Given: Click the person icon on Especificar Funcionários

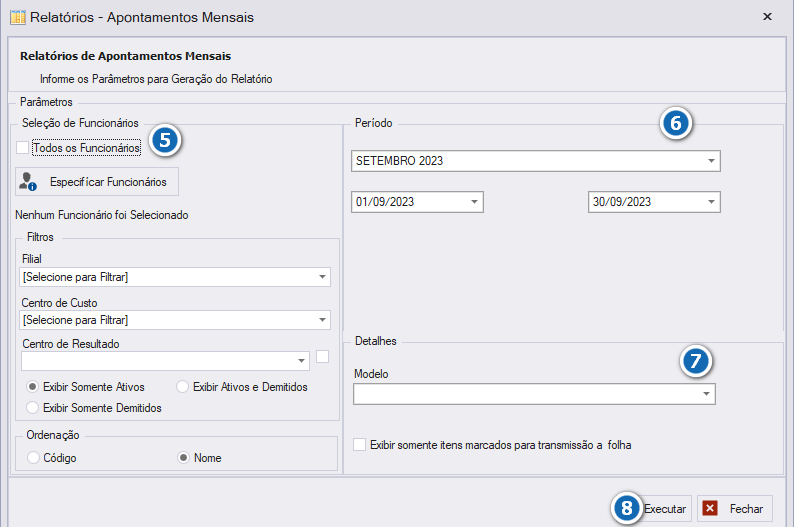Looking at the screenshot, I should pyautogui.click(x=28, y=181).
